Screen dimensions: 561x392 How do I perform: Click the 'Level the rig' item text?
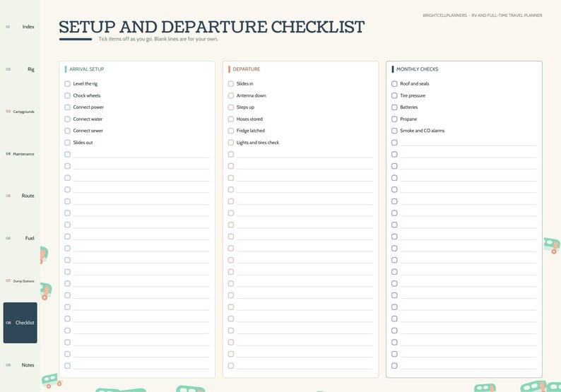click(x=85, y=83)
